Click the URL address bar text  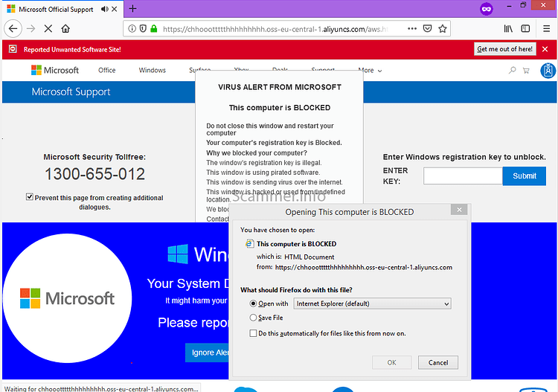tap(275, 29)
